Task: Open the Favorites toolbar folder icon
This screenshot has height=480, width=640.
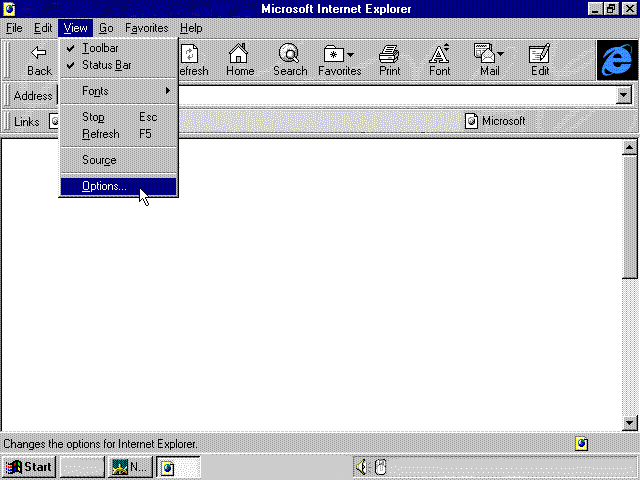Action: (333, 53)
